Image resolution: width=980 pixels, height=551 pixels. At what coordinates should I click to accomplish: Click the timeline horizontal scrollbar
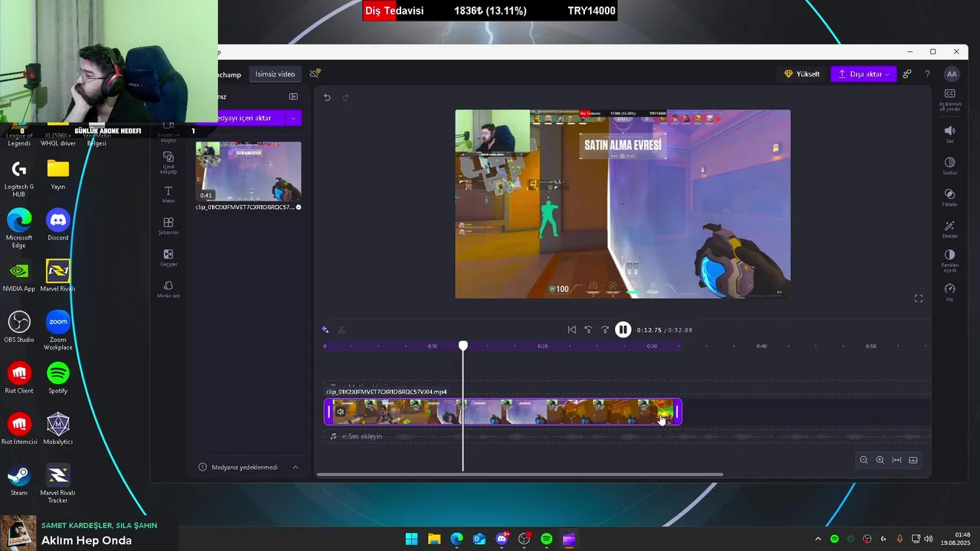pyautogui.click(x=520, y=474)
